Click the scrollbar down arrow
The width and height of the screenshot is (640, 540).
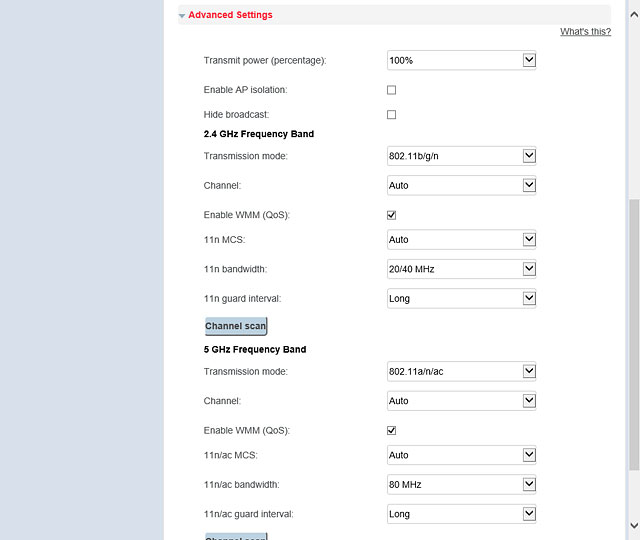pyautogui.click(x=634, y=525)
